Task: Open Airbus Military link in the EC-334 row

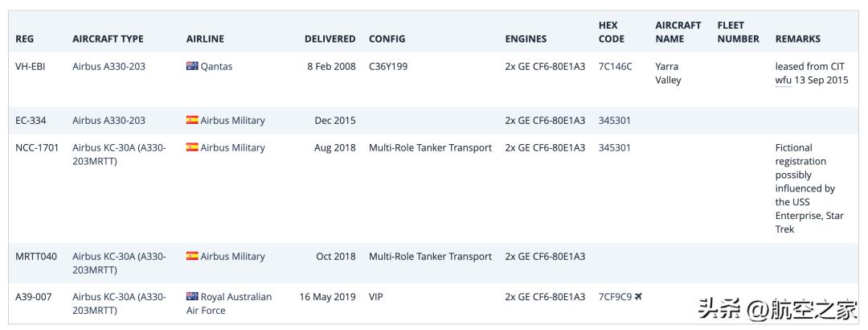Action: point(232,121)
